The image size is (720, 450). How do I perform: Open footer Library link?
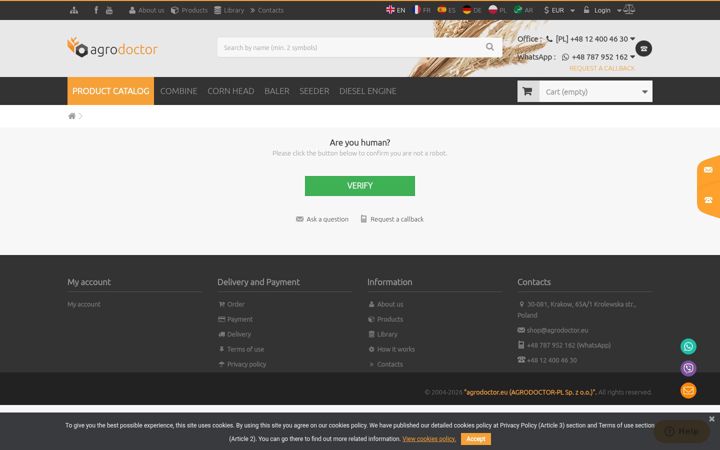[383, 334]
